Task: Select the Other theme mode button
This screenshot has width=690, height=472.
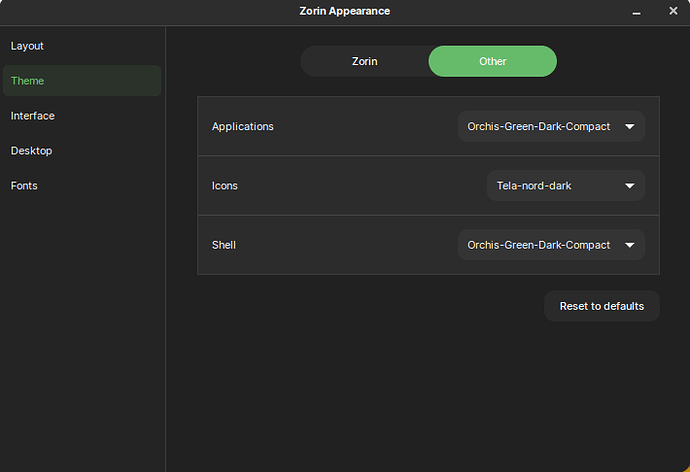Action: tap(492, 61)
